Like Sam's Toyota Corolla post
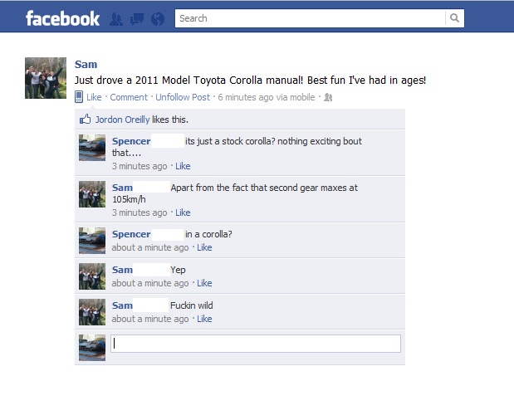 94,97
